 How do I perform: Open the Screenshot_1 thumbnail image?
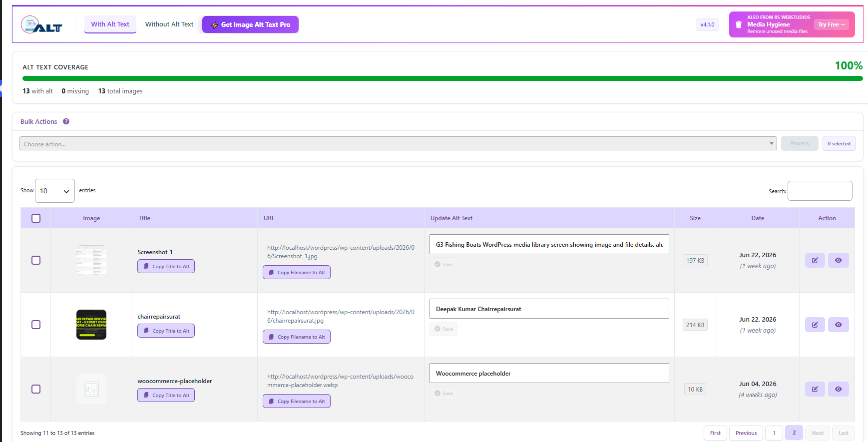(x=91, y=260)
